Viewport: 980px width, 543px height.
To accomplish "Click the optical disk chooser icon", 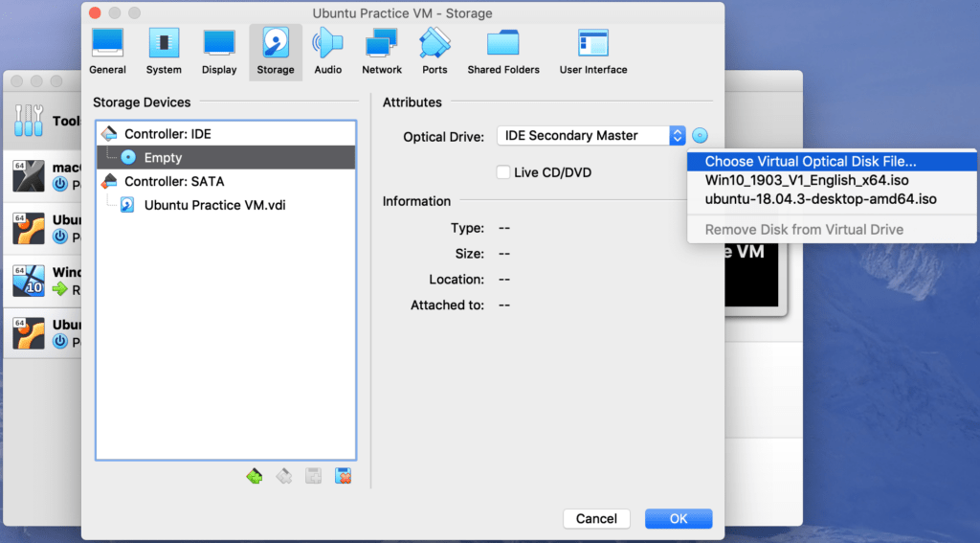I will coord(700,136).
